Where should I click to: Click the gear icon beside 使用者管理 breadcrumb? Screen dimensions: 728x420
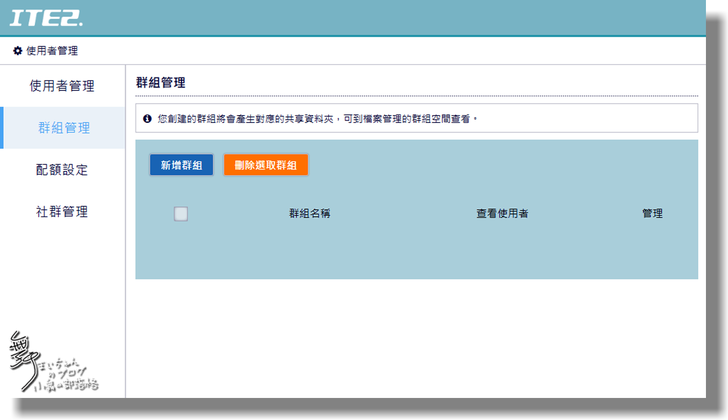point(17,51)
